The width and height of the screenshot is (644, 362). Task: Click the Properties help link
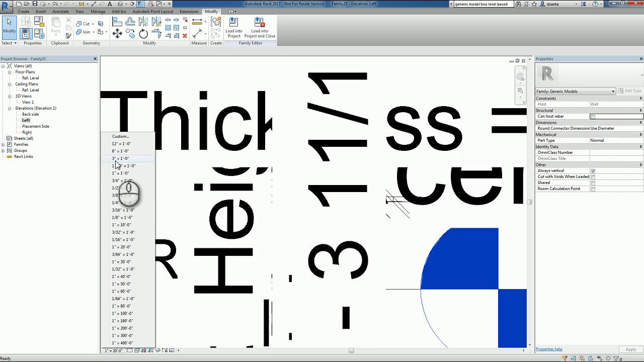point(549,349)
